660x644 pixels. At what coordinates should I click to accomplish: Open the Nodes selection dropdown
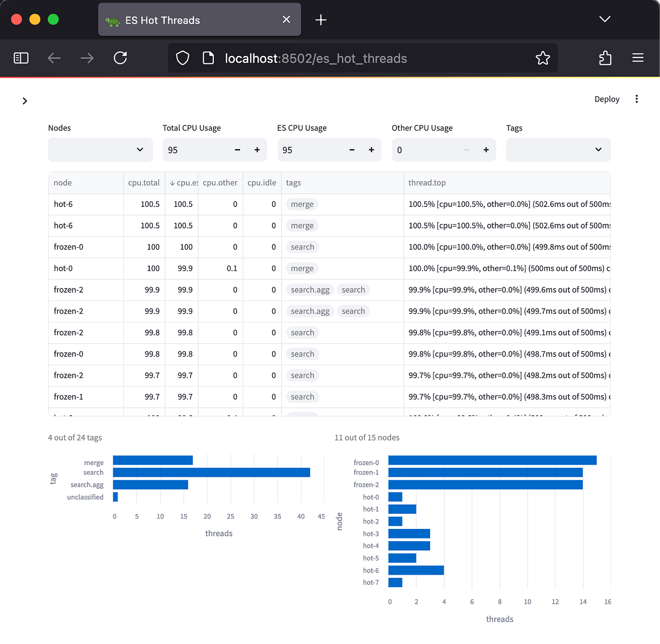100,150
